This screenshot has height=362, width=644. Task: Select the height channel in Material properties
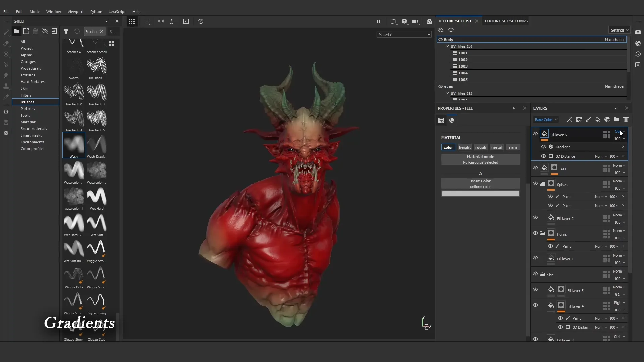[x=465, y=147]
